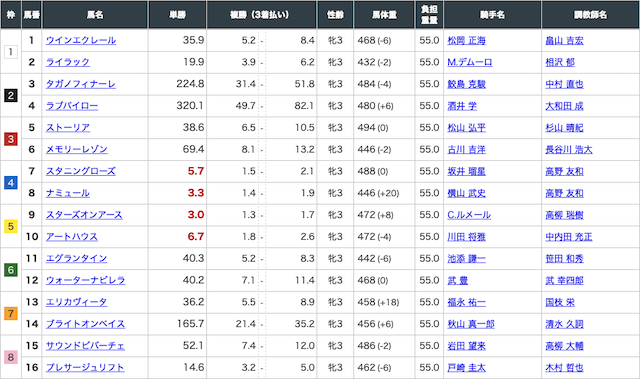Open jockey link 古川 吉洋
The image size is (640, 379).
point(467,149)
